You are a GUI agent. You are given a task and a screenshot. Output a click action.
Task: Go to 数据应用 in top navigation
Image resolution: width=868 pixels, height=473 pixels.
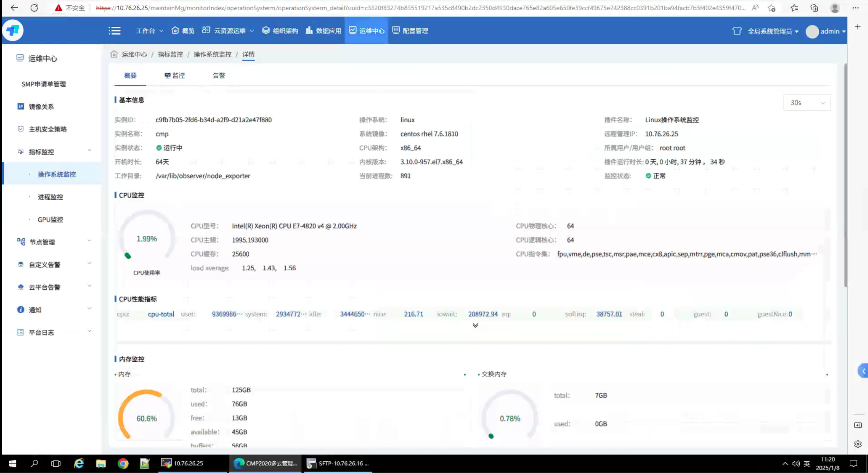323,31
